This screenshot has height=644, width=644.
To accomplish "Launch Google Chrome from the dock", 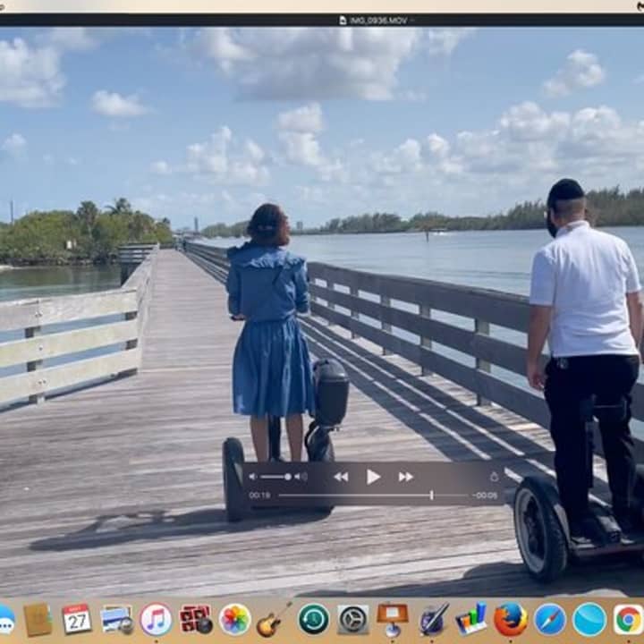I will click(x=629, y=619).
